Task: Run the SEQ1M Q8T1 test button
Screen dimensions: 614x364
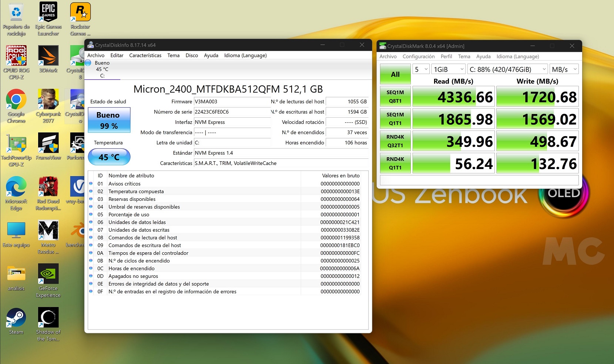Action: pyautogui.click(x=395, y=97)
